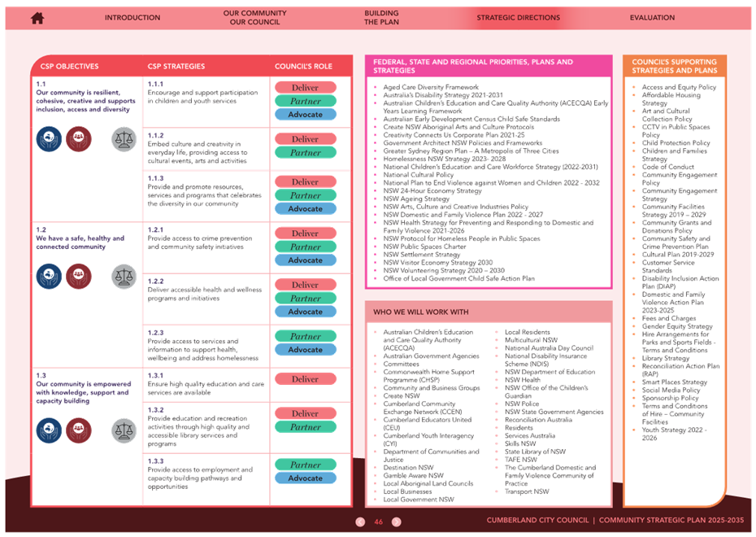756x537 pixels.
Task: Click the Partner badge for strategy 1.1.1
Action: [305, 102]
